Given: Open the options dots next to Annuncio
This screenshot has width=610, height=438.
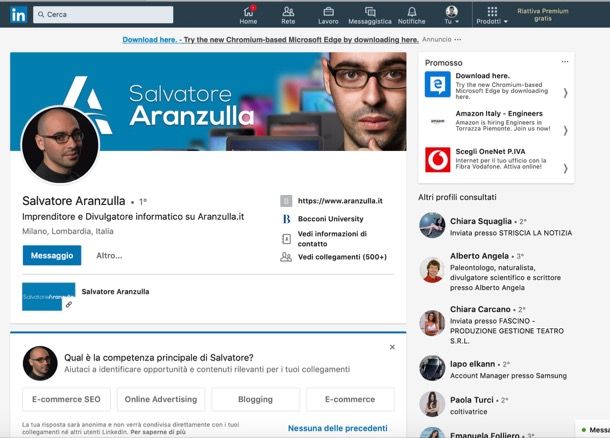Looking at the screenshot, I should (x=458, y=39).
